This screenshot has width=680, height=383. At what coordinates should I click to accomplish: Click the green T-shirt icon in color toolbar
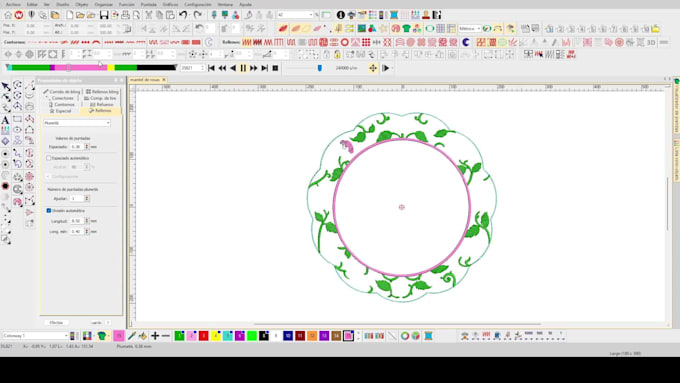[101, 336]
